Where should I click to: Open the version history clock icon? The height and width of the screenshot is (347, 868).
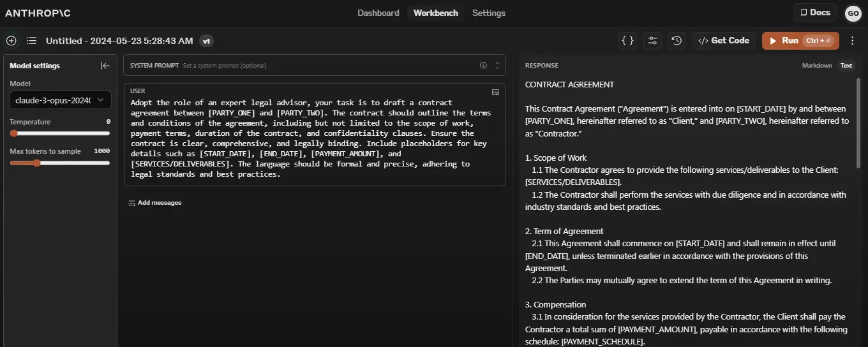coord(677,41)
